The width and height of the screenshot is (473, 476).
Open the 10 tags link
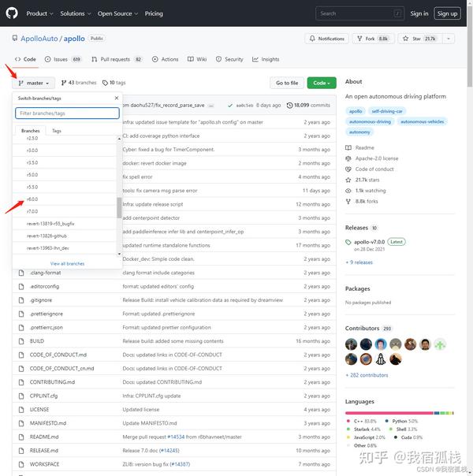pyautogui.click(x=114, y=83)
